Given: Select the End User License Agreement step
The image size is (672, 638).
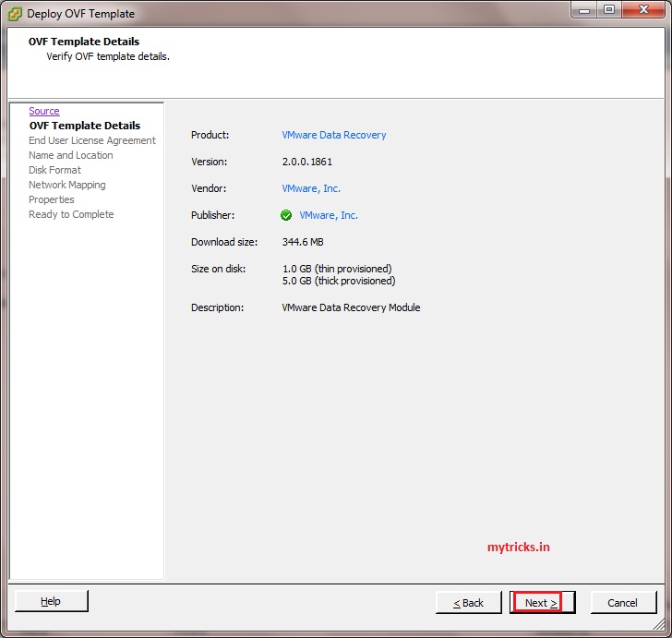Looking at the screenshot, I should coord(92,140).
